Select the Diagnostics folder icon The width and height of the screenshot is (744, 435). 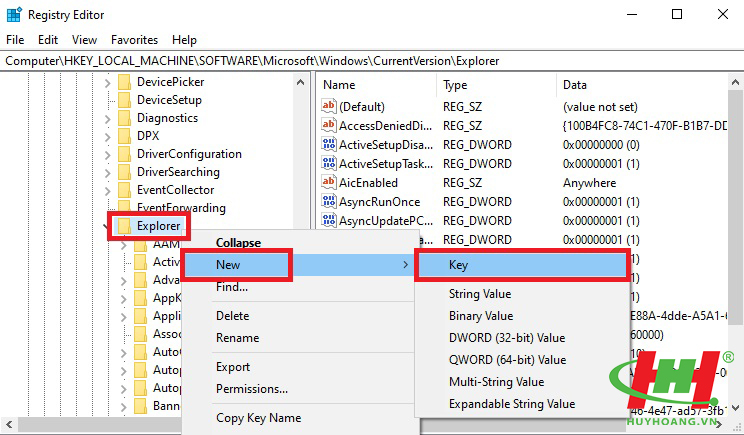(x=125, y=118)
